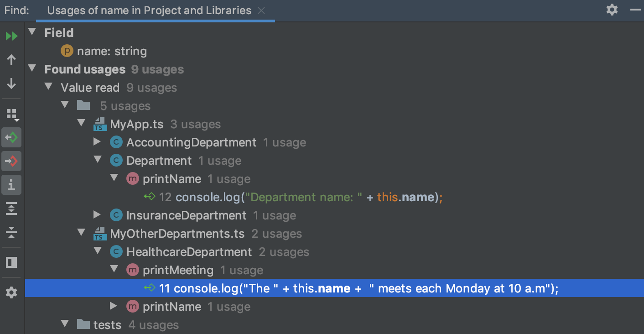
Task: Click class icon next to AccountingDepartment
Action: [x=116, y=142]
